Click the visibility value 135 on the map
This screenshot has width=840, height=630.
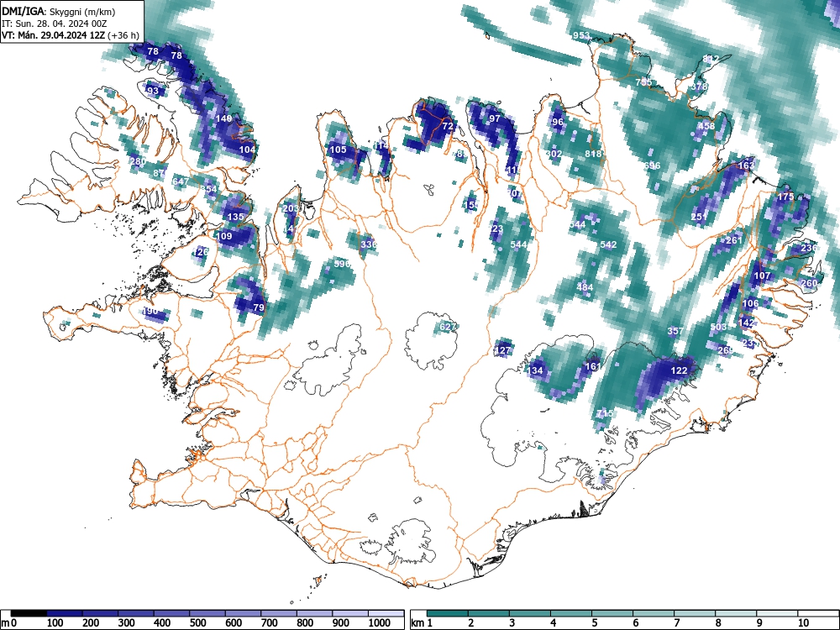(236, 217)
